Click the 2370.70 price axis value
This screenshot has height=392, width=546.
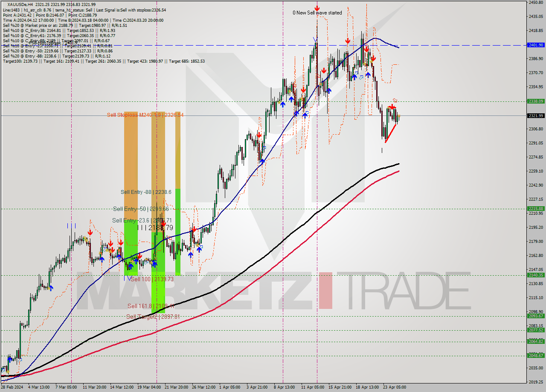[x=536, y=73]
